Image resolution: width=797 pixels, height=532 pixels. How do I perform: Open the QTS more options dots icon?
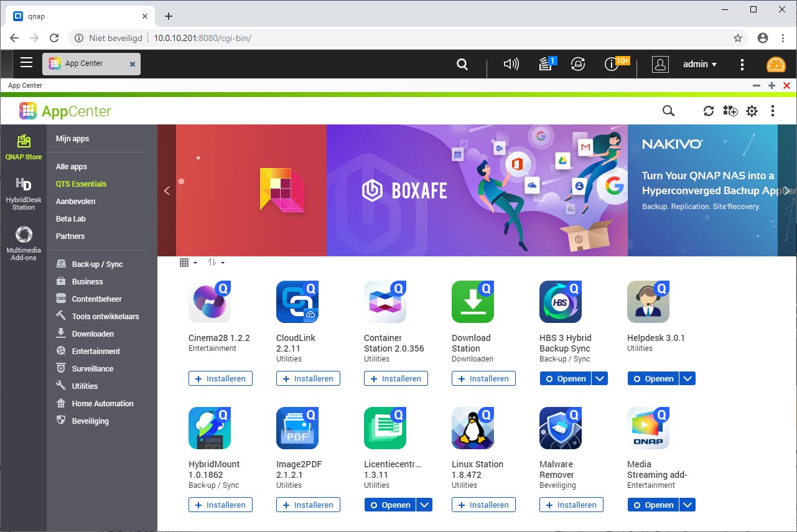(x=742, y=64)
